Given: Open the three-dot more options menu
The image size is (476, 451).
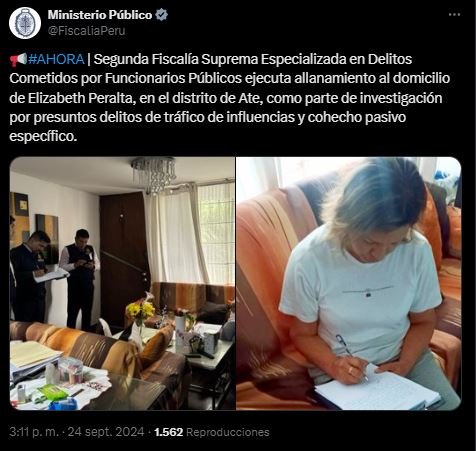Looking at the screenshot, I should pyautogui.click(x=454, y=15).
